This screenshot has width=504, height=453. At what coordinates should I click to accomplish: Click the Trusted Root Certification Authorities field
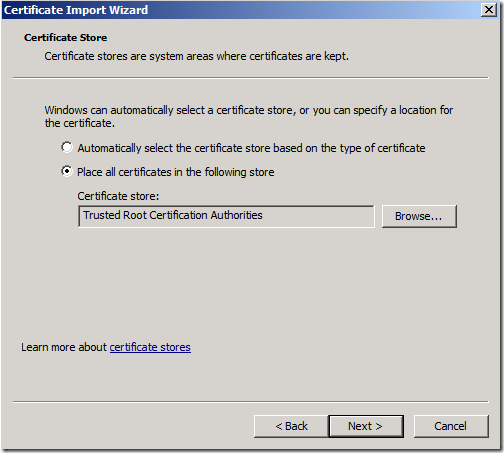click(x=226, y=216)
